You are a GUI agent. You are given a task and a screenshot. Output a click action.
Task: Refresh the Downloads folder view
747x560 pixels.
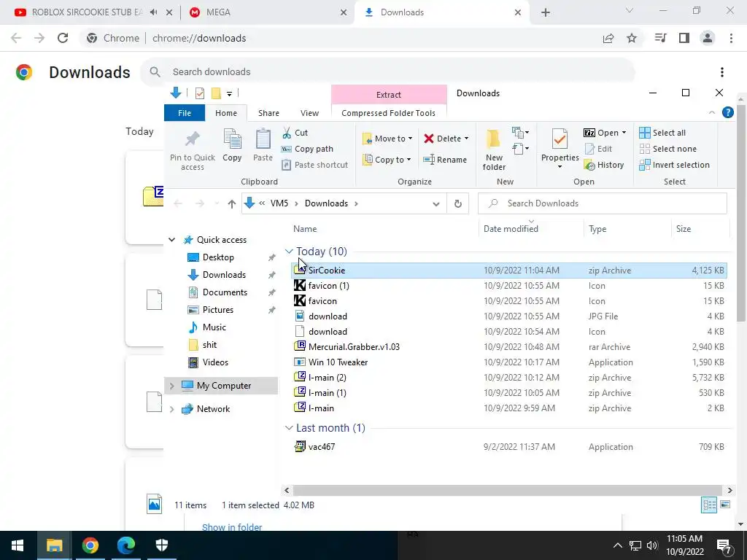(x=458, y=204)
